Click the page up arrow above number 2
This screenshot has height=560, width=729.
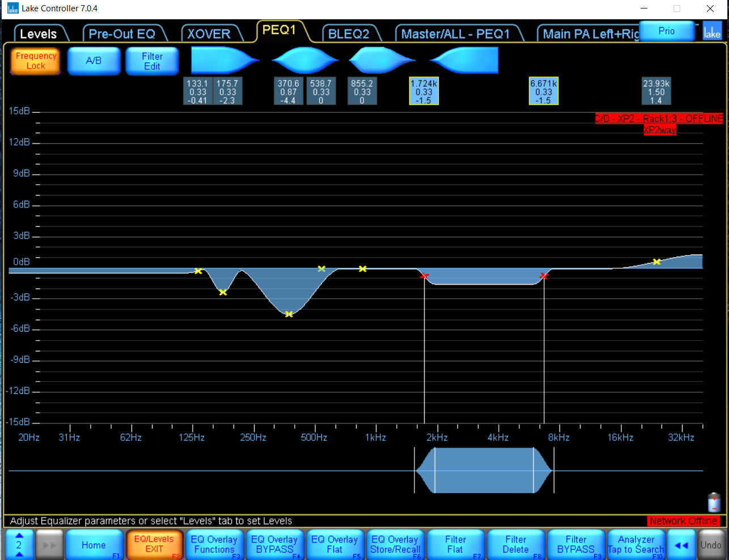point(19,536)
